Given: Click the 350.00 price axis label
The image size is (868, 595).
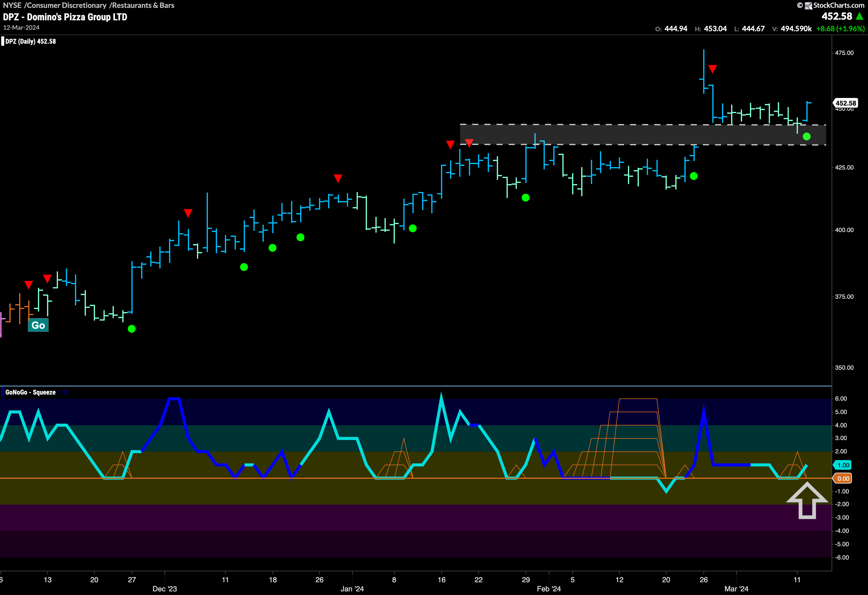Looking at the screenshot, I should 844,368.
